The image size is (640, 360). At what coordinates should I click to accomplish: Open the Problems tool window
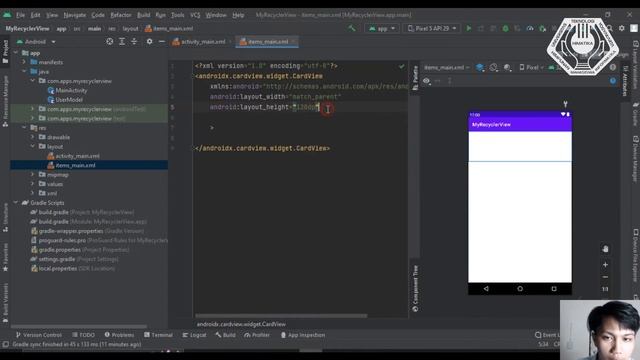(119, 335)
